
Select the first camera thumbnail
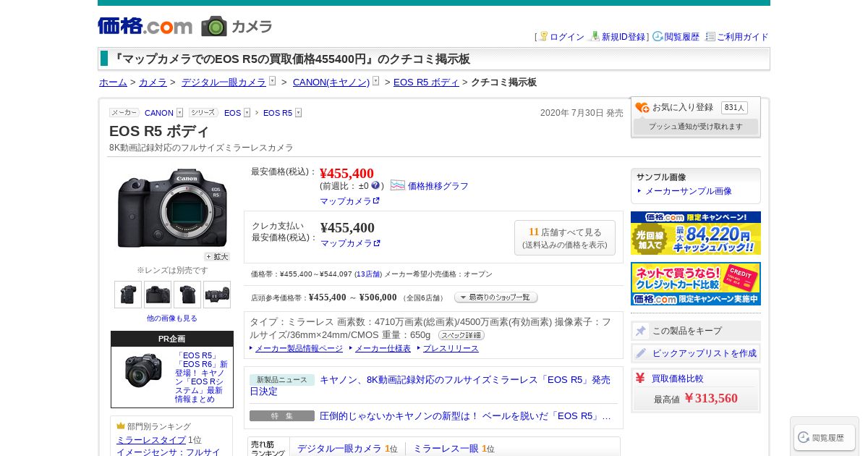[128, 295]
